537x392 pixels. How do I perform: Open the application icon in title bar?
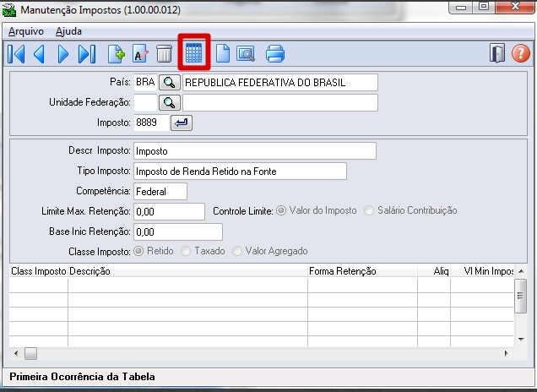pos(9,9)
